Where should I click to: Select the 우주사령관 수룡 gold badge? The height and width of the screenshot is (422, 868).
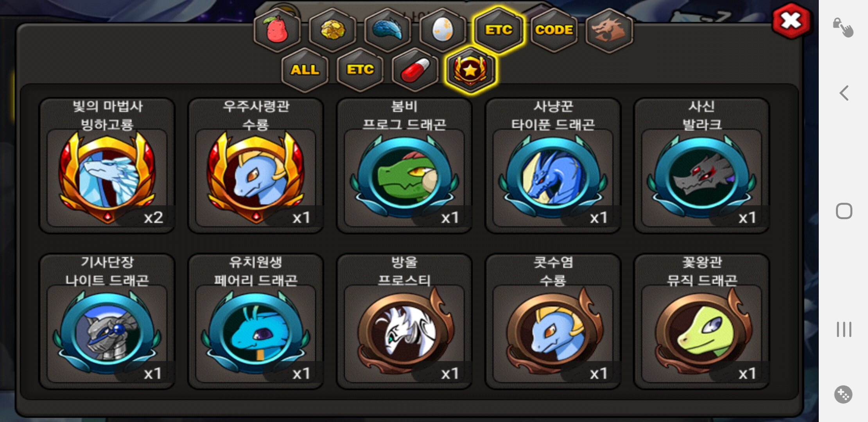[x=256, y=166]
